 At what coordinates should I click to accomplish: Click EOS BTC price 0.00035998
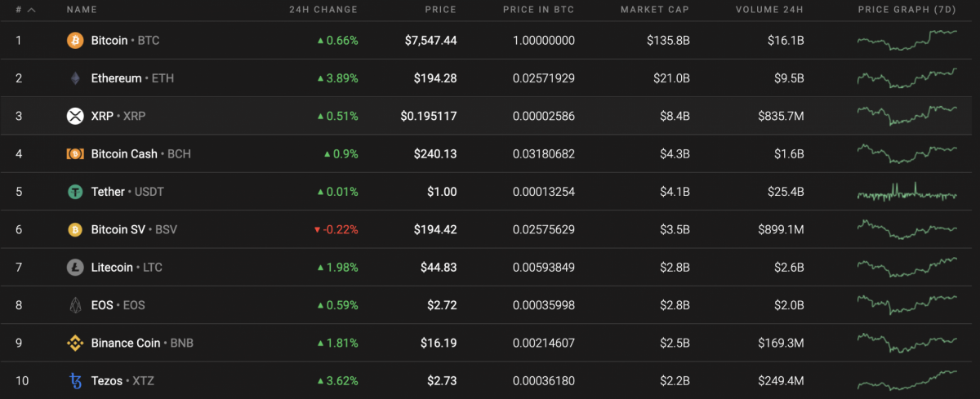pyautogui.click(x=543, y=305)
